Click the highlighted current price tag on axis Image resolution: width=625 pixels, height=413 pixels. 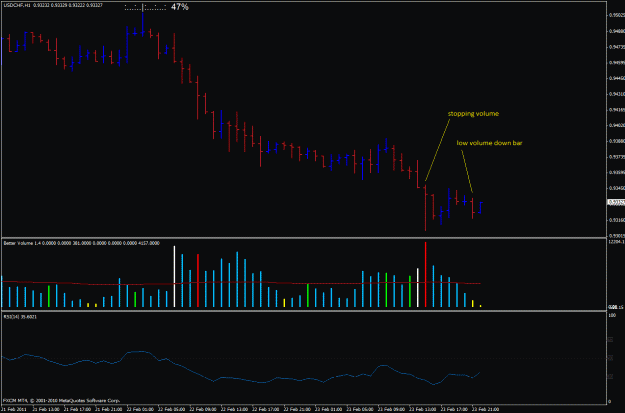(x=616, y=203)
